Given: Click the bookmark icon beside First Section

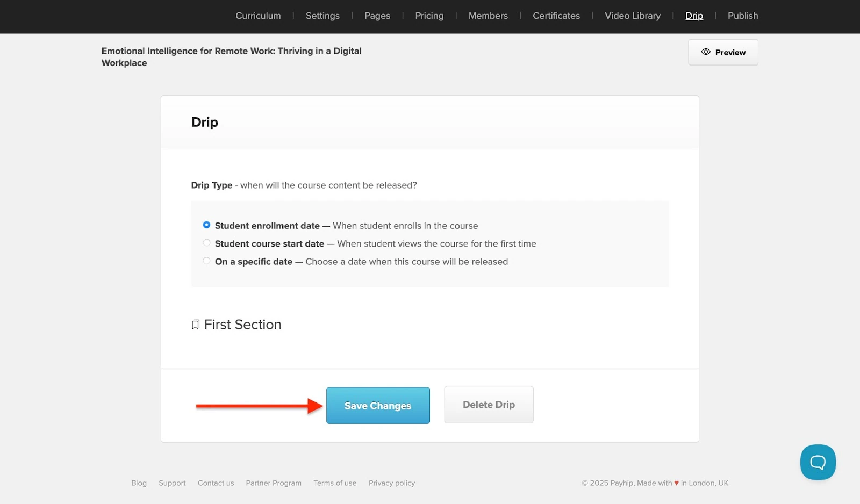Looking at the screenshot, I should click(x=196, y=325).
